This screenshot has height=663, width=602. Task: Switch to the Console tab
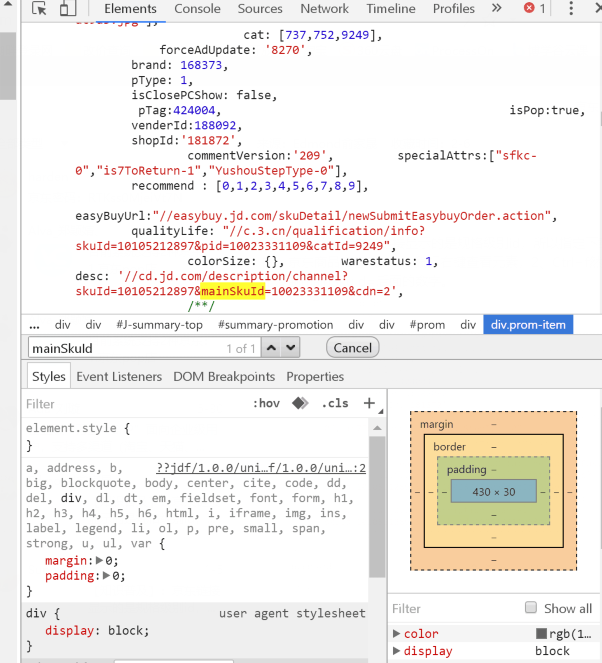tap(197, 8)
